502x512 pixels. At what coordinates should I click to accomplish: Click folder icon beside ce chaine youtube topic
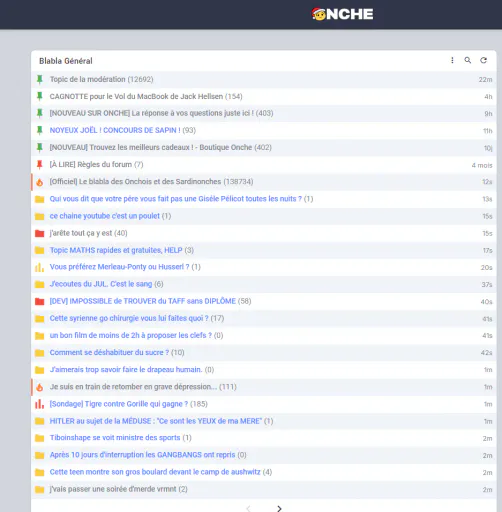[40, 216]
